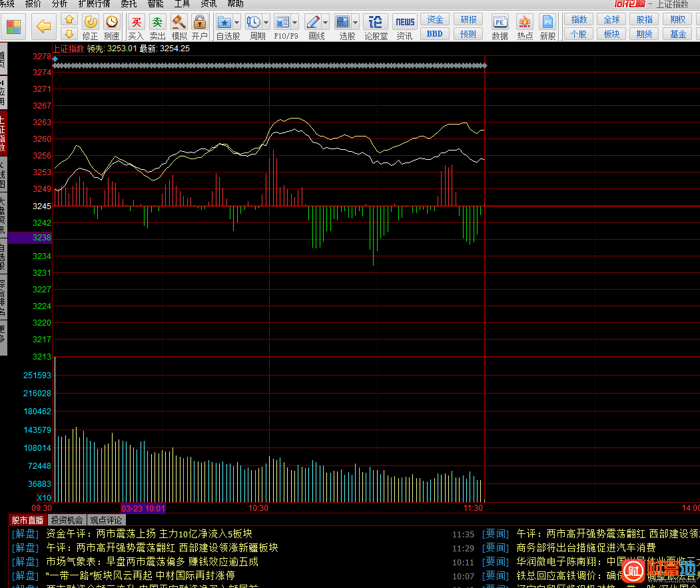Click the 资金 toolbar button
The width and height of the screenshot is (700, 588).
[435, 19]
